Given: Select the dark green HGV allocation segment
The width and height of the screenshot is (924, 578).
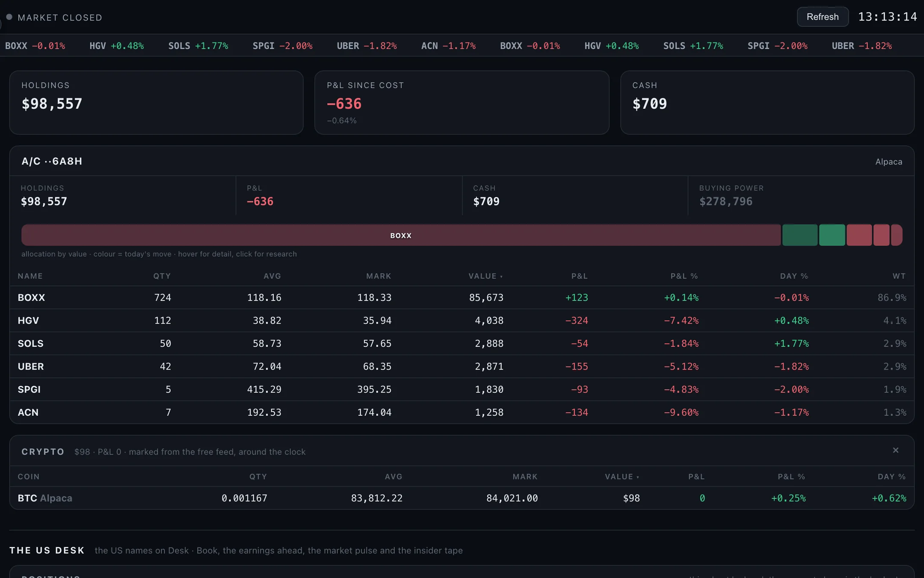Looking at the screenshot, I should (800, 235).
